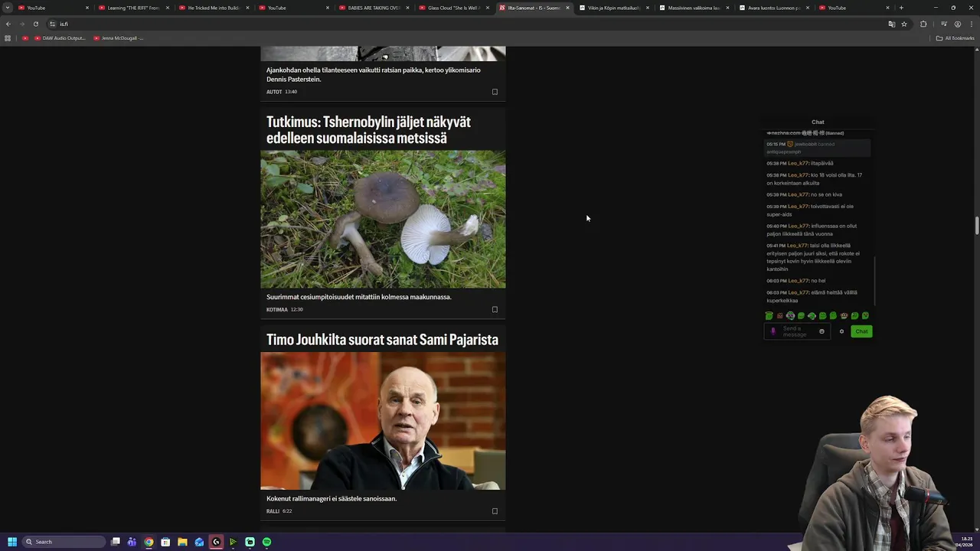Switch to Avara luontoa Luonnon tab
980x551 pixels.
tap(773, 8)
